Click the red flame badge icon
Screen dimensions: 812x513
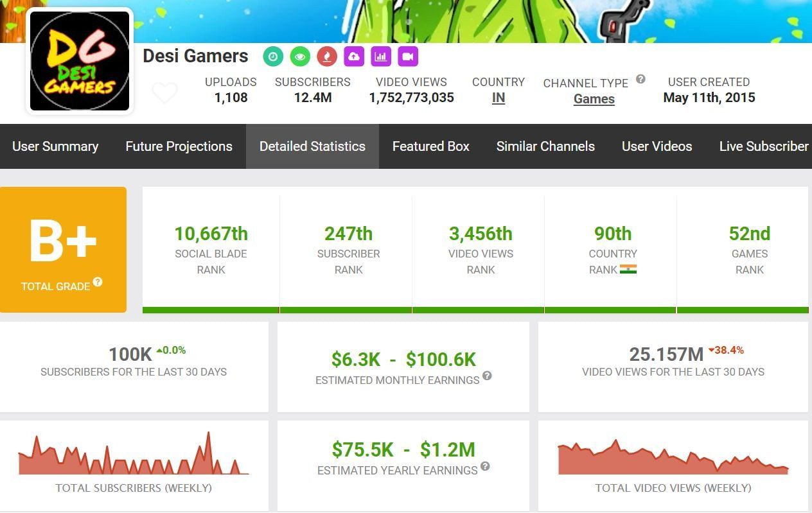326,57
